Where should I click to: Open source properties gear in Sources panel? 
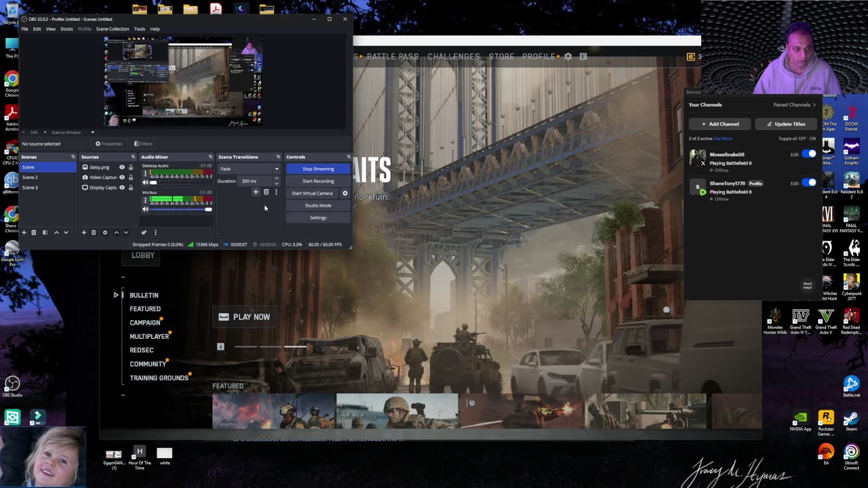tap(104, 232)
